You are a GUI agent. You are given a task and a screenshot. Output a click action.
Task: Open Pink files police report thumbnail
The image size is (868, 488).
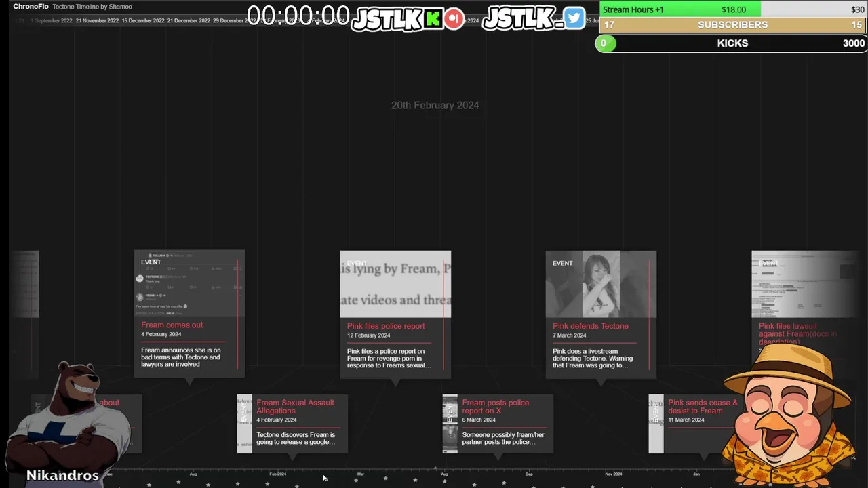[395, 284]
